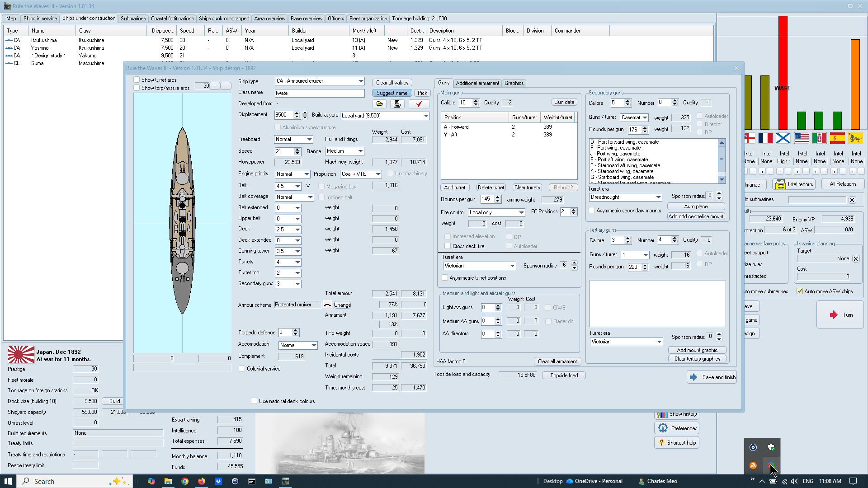Image resolution: width=868 pixels, height=488 pixels.
Task: Open File Explorer from the taskbar
Action: (168, 481)
